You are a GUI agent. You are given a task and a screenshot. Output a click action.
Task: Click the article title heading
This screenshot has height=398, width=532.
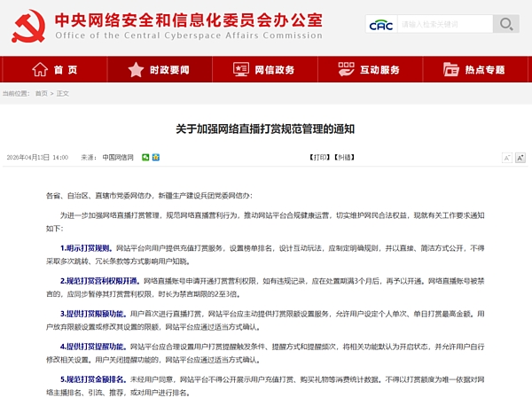pyautogui.click(x=265, y=129)
